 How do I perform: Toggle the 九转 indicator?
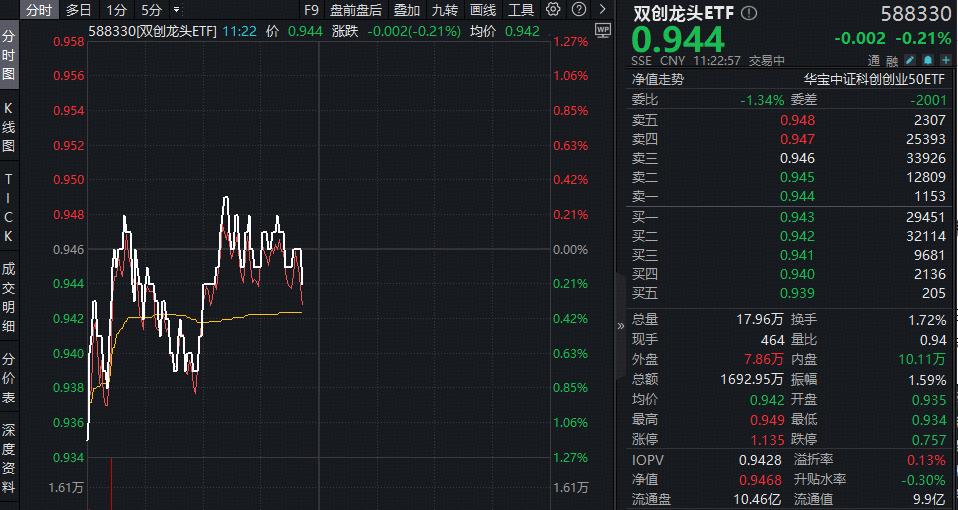coord(444,10)
